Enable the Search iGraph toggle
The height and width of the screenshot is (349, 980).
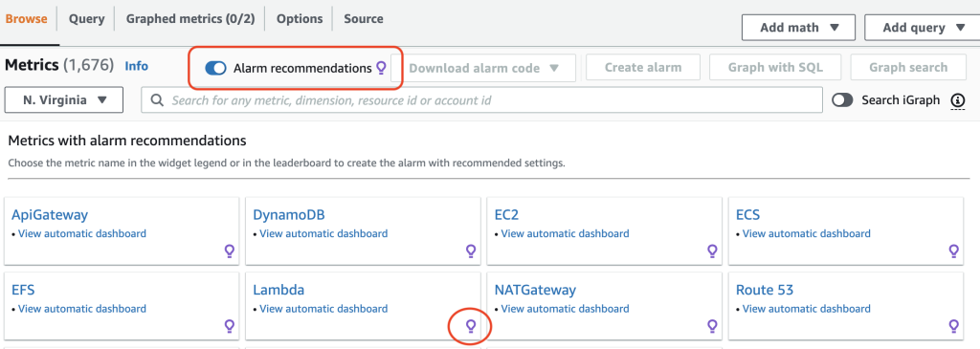(x=842, y=100)
